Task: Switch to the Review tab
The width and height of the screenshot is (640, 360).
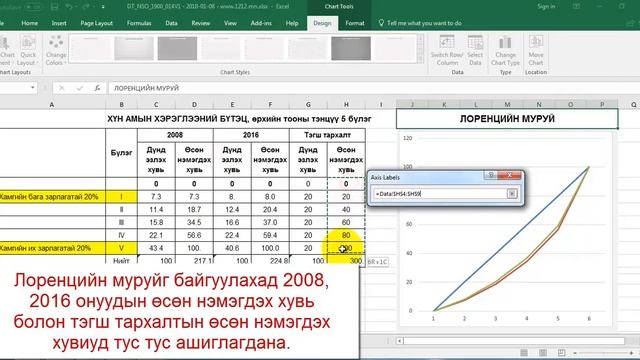Action: [x=200, y=23]
